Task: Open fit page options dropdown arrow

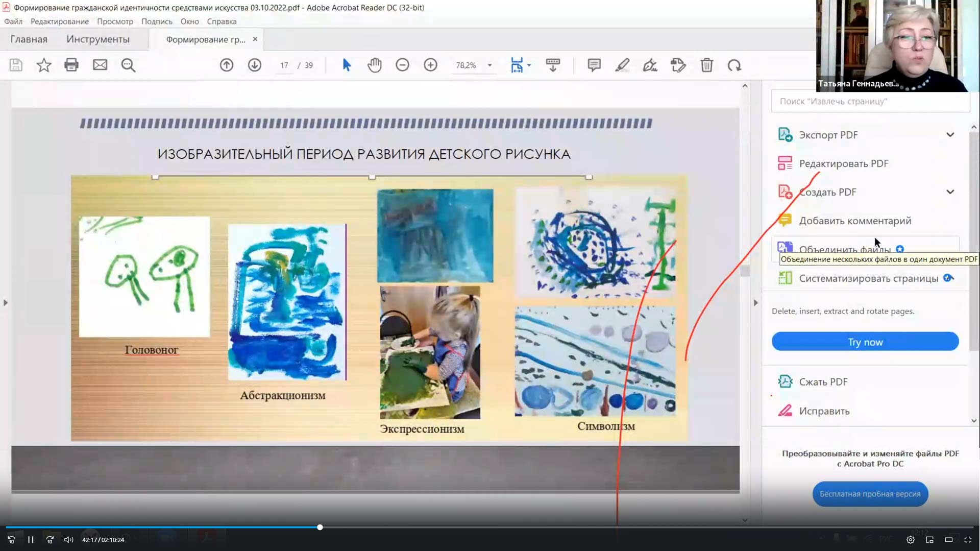Action: (529, 65)
